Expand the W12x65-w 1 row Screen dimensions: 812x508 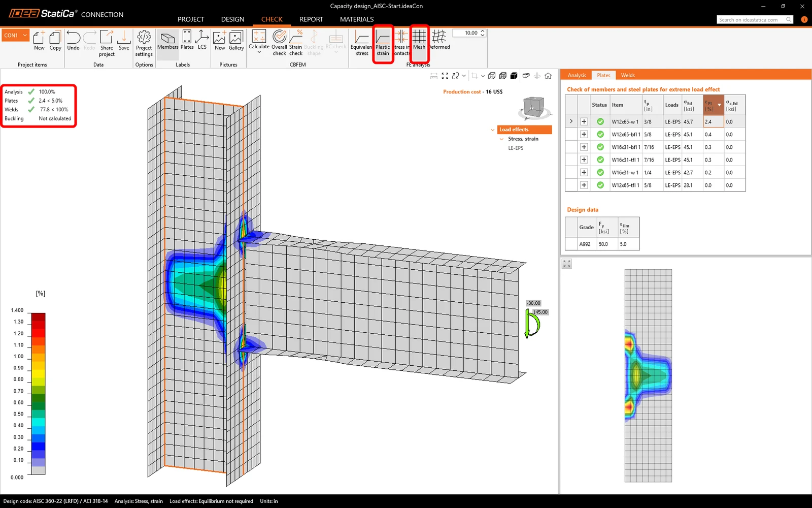(584, 121)
